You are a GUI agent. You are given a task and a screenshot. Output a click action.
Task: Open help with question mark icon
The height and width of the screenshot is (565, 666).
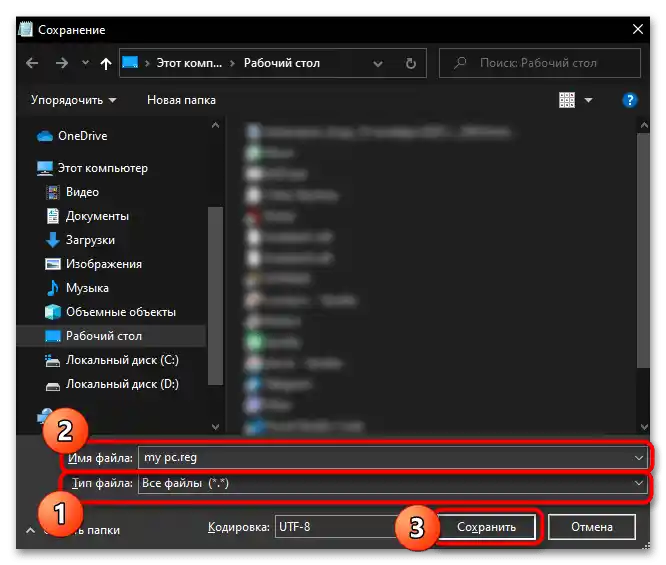[629, 101]
